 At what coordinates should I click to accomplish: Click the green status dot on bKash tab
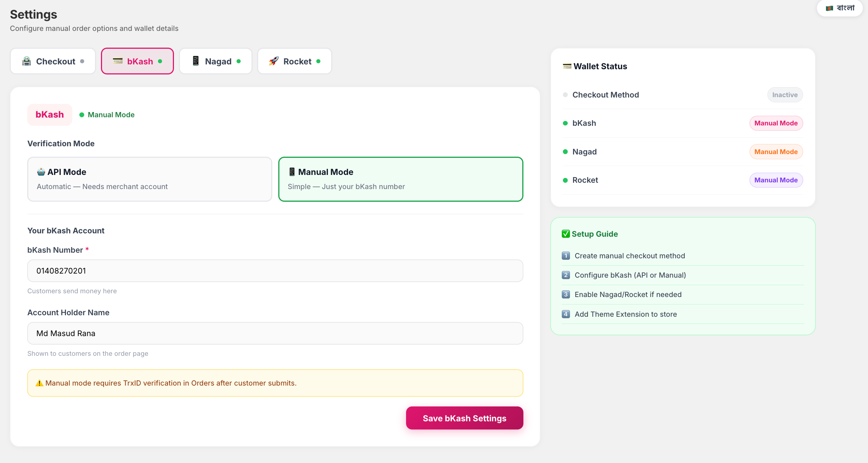coord(160,61)
